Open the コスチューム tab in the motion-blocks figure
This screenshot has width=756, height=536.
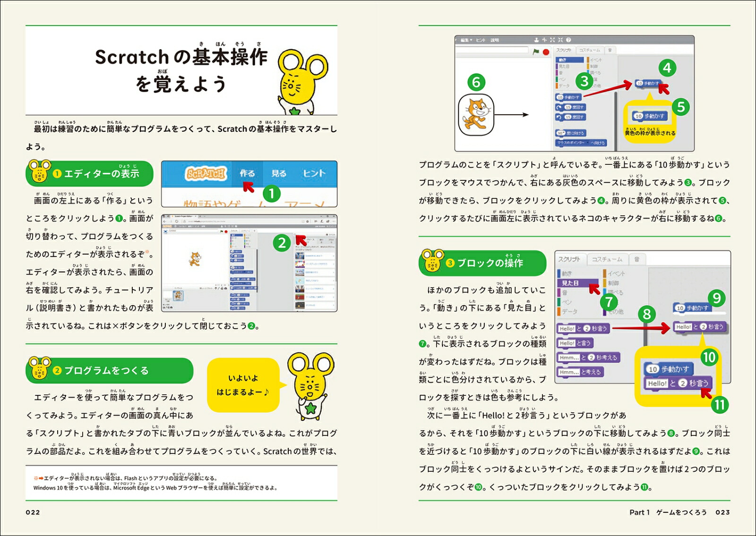coord(590,50)
